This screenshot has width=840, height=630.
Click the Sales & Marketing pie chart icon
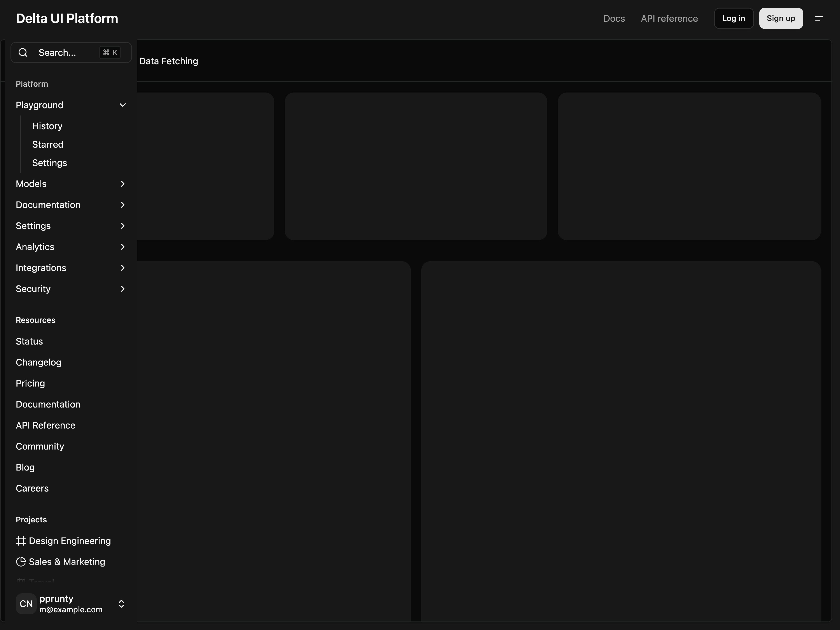point(21,562)
